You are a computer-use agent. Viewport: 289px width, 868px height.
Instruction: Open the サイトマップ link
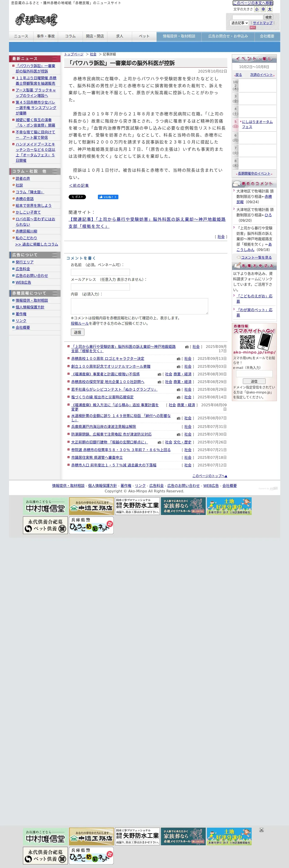point(263,23)
